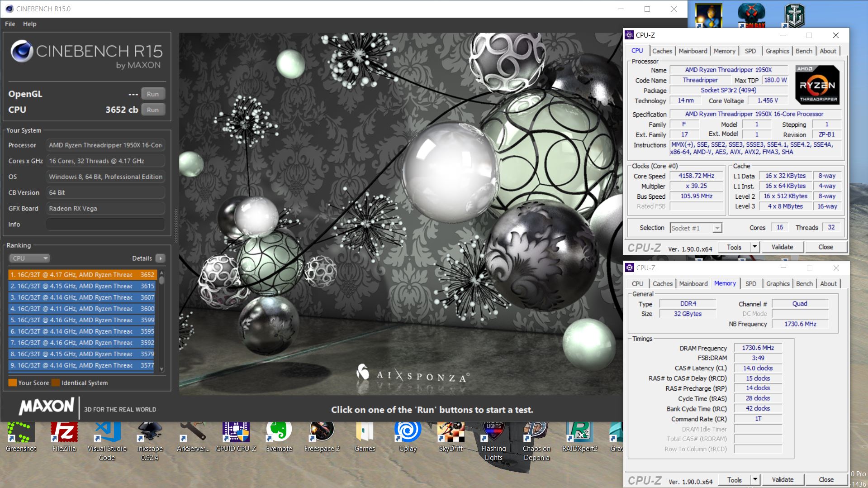The width and height of the screenshot is (868, 488).
Task: Open Bench tab in lower CPU-Z window
Action: pos(804,284)
